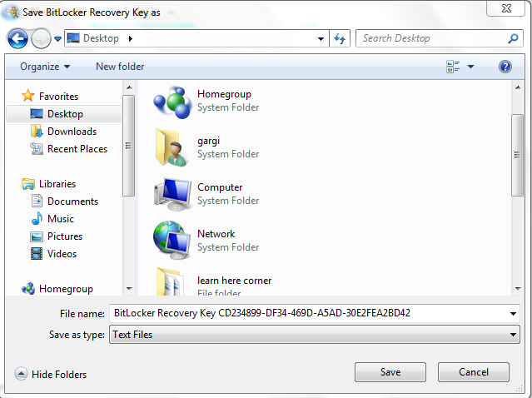Open the address bar history dropdown
Viewport: 532px width, 398px height.
(x=321, y=38)
